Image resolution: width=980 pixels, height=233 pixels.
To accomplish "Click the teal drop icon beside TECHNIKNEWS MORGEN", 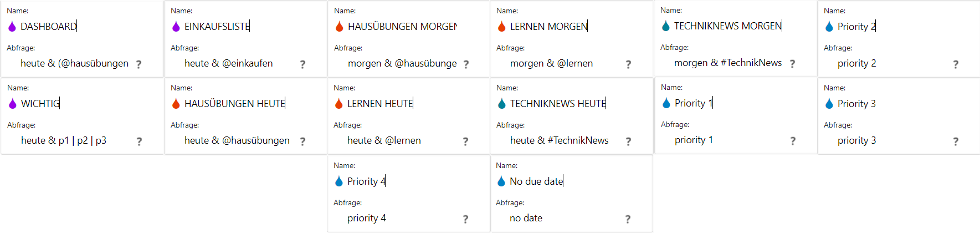I will coord(666,26).
